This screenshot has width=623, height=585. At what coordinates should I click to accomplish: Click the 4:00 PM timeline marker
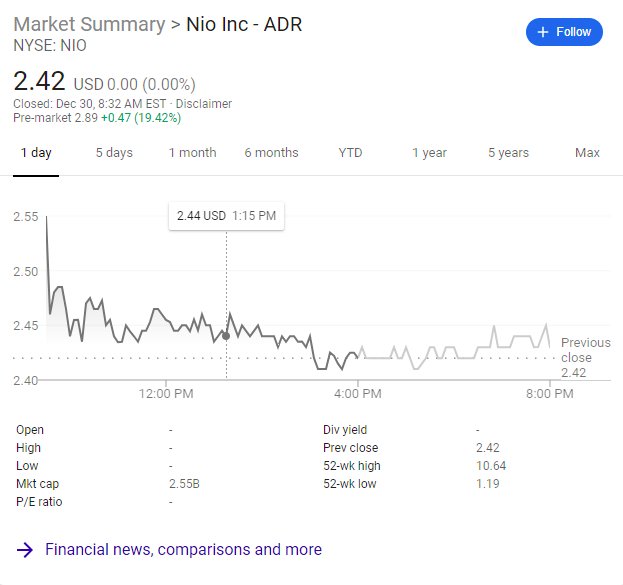[x=358, y=394]
